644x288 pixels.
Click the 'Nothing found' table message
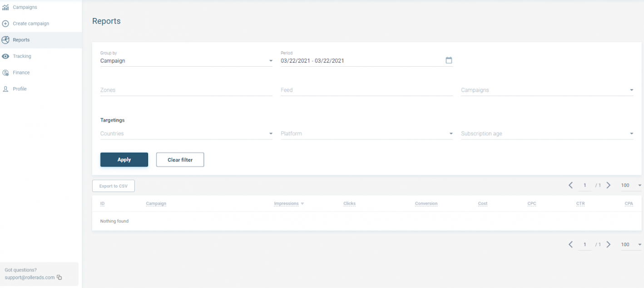coord(114,221)
